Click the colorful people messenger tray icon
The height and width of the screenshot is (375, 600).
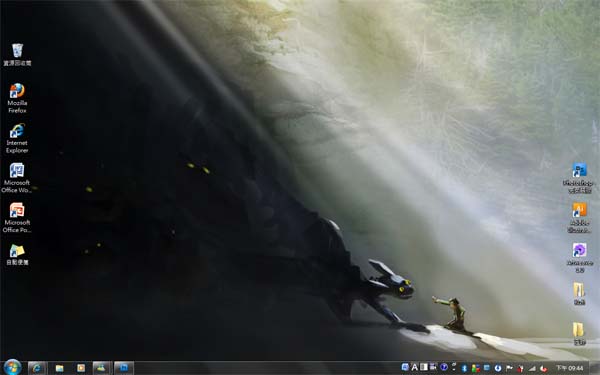coord(476,368)
